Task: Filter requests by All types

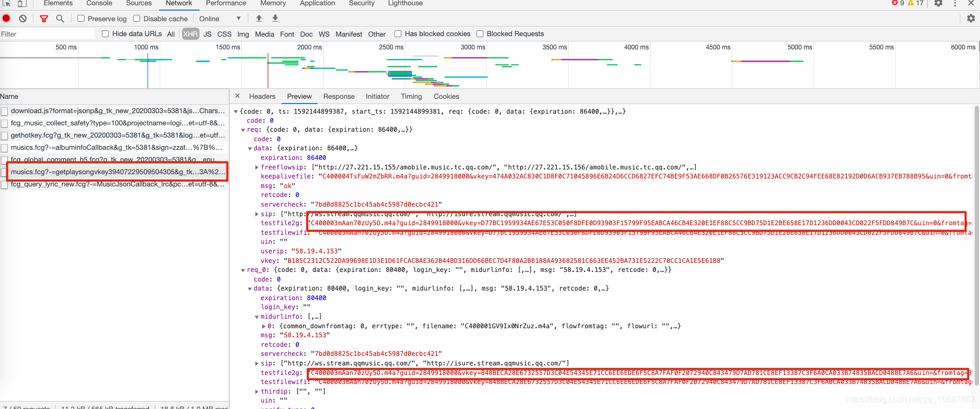Action: [171, 34]
